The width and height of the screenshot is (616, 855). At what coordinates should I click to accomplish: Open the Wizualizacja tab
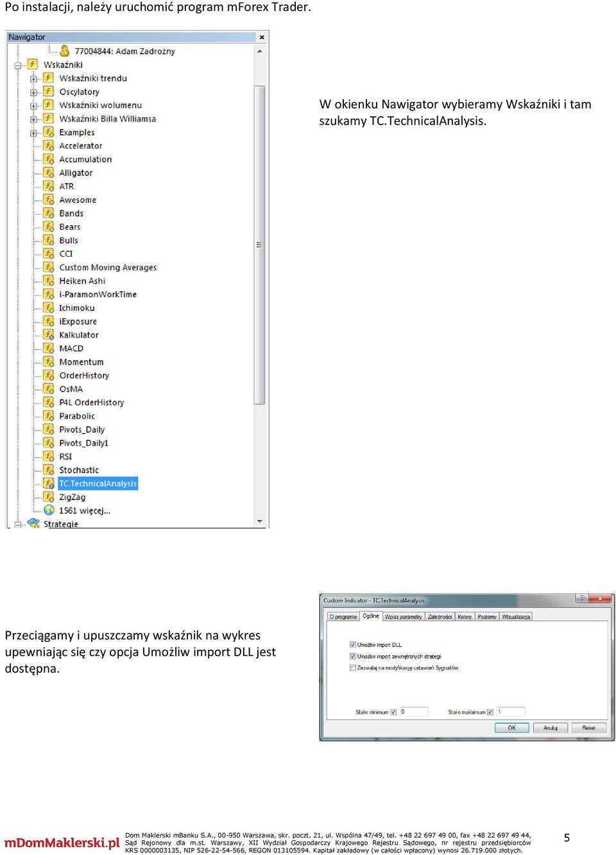click(x=516, y=617)
